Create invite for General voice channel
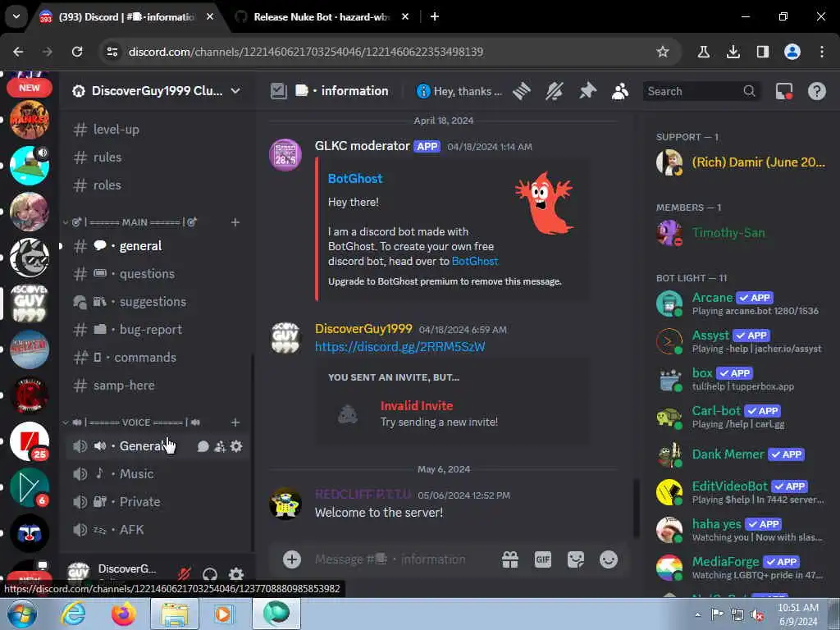840x630 pixels. point(220,446)
